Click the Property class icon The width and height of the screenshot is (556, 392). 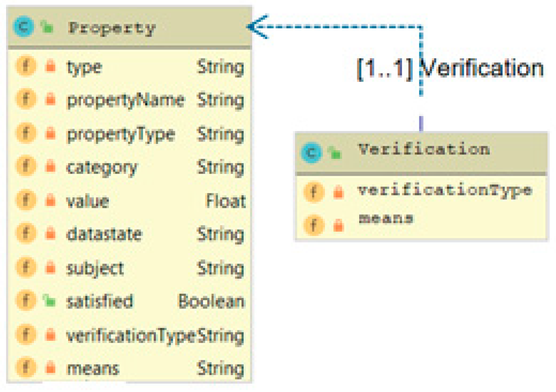click(x=23, y=27)
